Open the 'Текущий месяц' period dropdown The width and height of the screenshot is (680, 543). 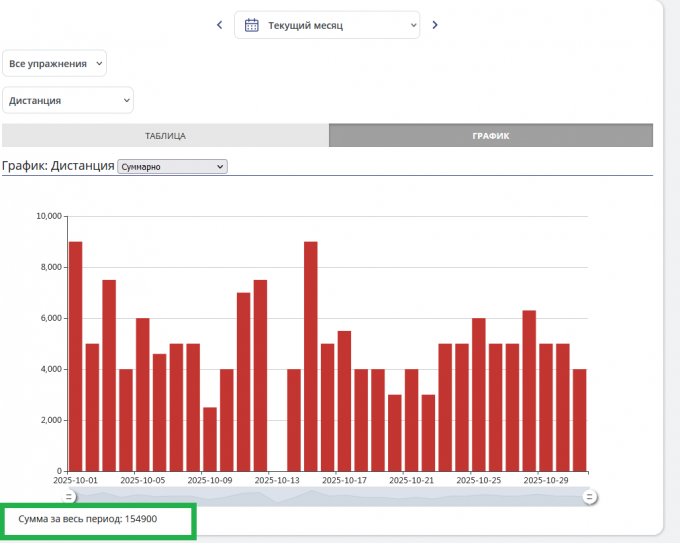click(x=327, y=25)
